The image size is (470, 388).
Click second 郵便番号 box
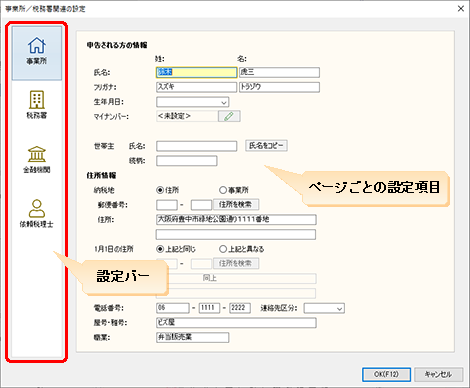pyautogui.click(x=201, y=205)
